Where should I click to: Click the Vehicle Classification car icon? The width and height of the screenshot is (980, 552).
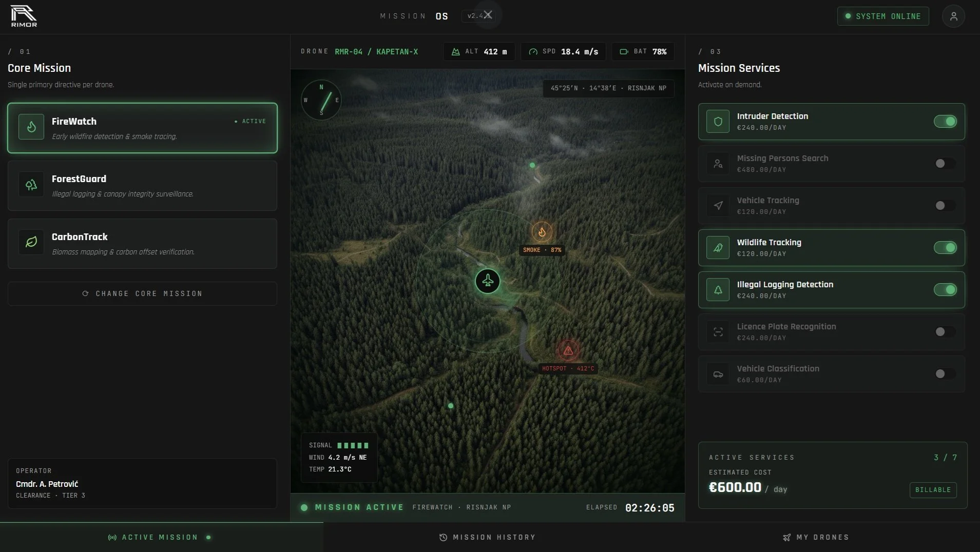coord(718,374)
